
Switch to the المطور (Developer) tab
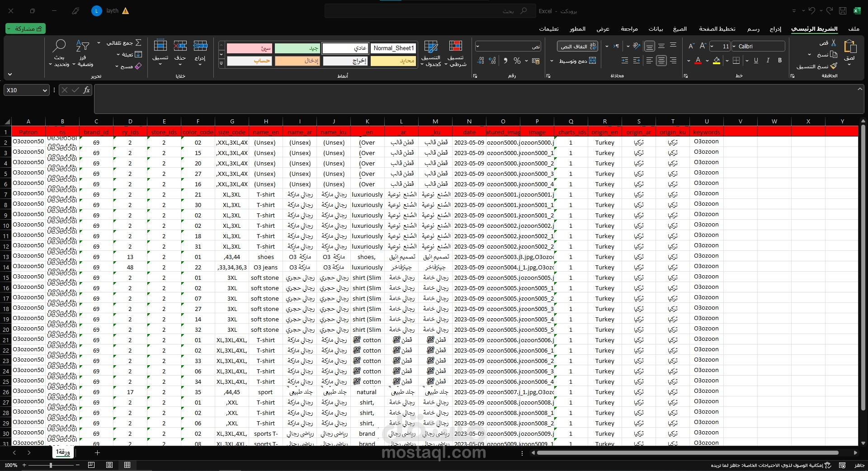click(x=577, y=28)
